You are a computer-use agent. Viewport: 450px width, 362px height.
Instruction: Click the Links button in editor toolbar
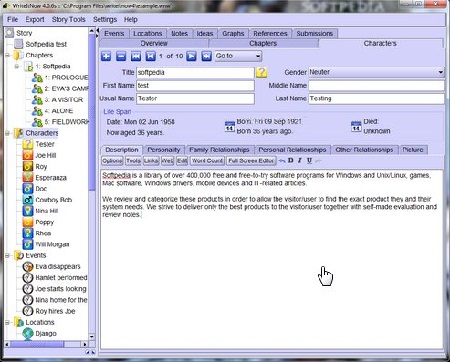pyautogui.click(x=151, y=161)
